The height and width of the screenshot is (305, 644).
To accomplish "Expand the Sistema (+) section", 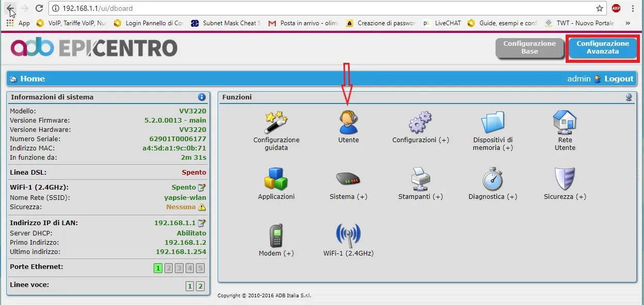I will coord(348,197).
